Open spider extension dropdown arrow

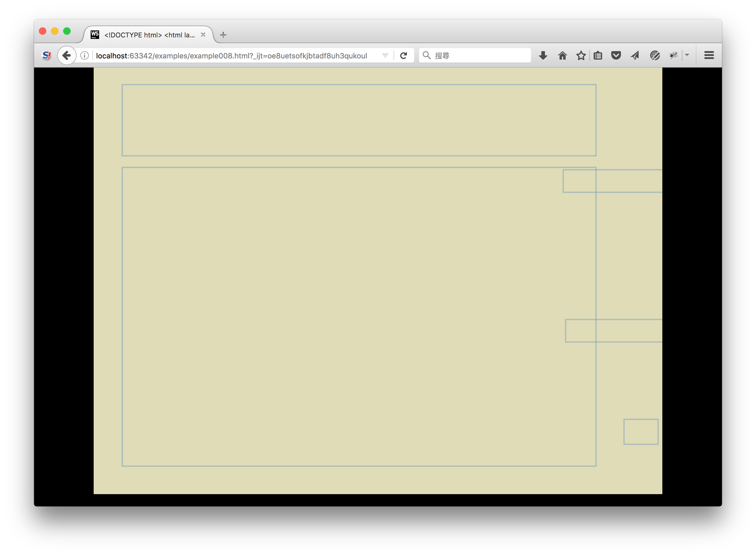[687, 55]
